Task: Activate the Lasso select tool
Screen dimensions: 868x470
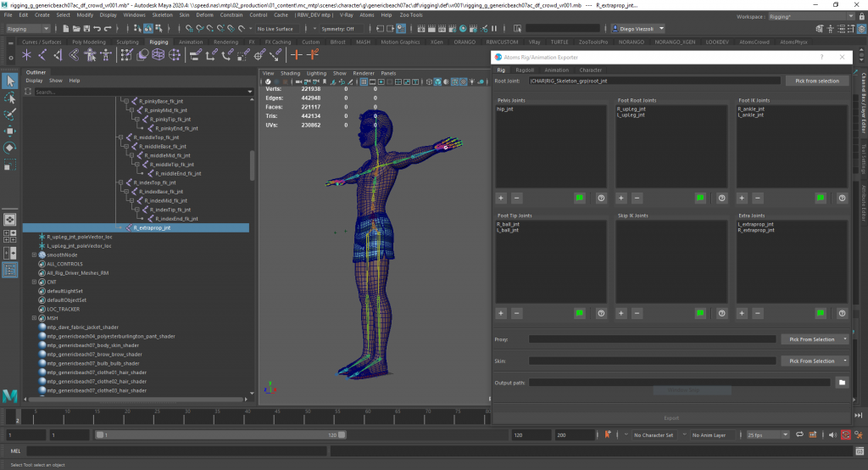Action: coord(10,98)
